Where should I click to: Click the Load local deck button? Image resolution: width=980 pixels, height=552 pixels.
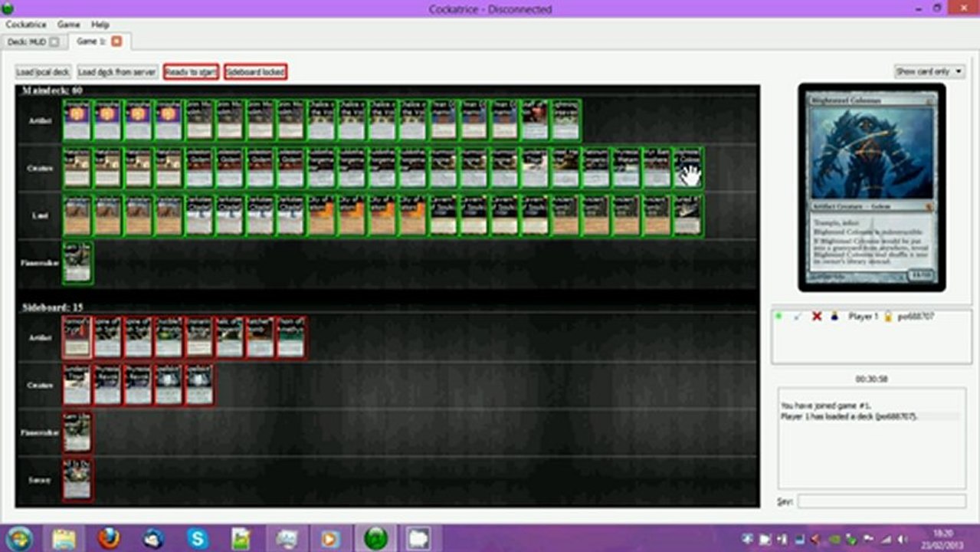(43, 72)
